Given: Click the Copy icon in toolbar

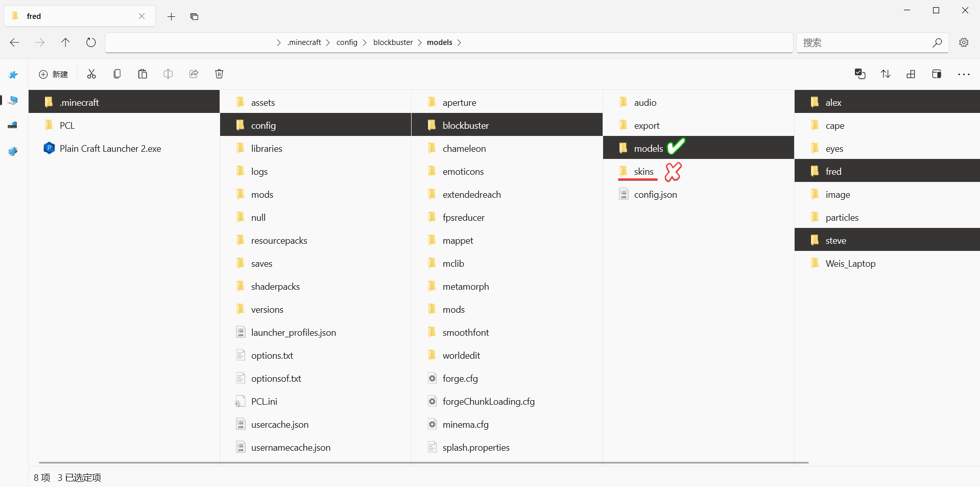Looking at the screenshot, I should pyautogui.click(x=117, y=74).
